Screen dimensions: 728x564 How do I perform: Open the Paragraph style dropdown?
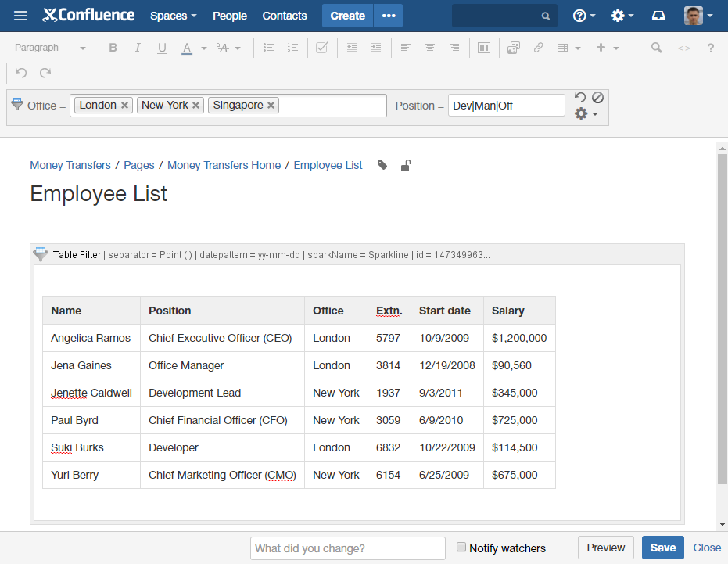[50, 48]
